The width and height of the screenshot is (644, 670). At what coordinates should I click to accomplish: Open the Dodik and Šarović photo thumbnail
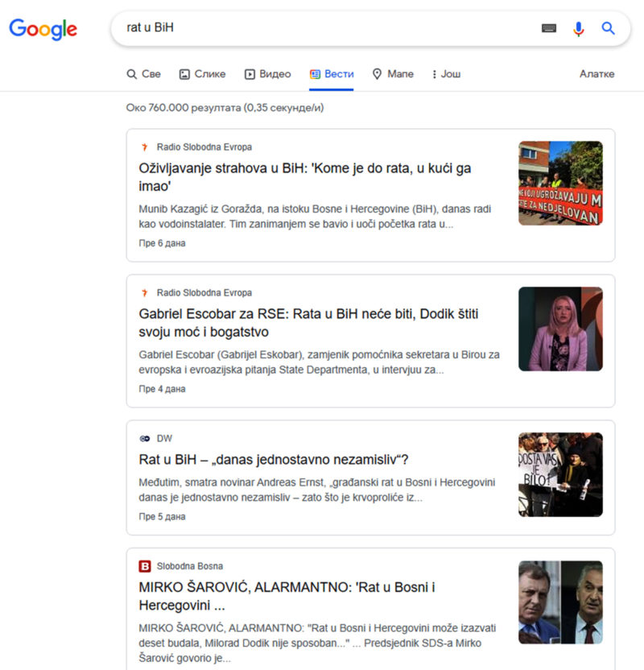pos(560,602)
